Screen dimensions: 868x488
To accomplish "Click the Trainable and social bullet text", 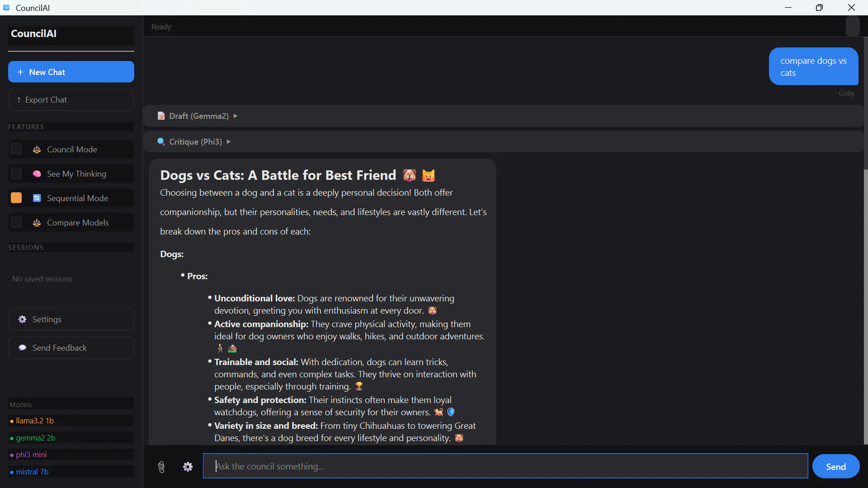I will pos(345,374).
